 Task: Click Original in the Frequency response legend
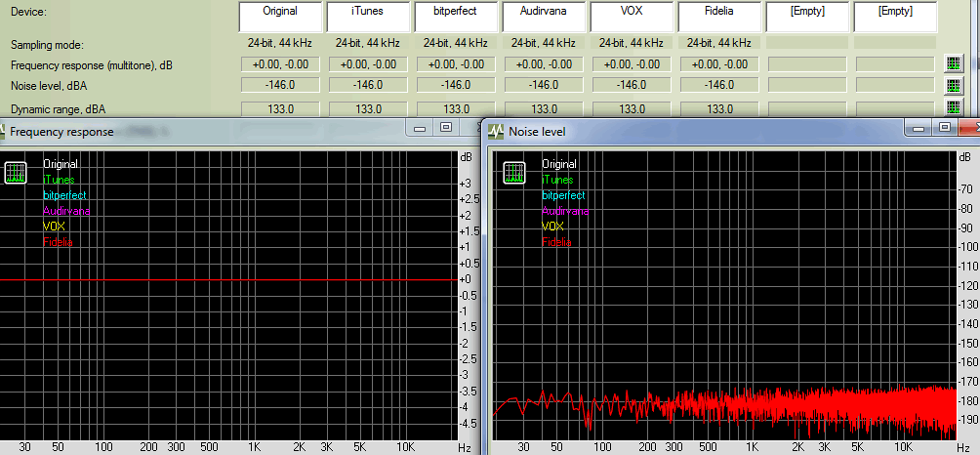pyautogui.click(x=60, y=164)
